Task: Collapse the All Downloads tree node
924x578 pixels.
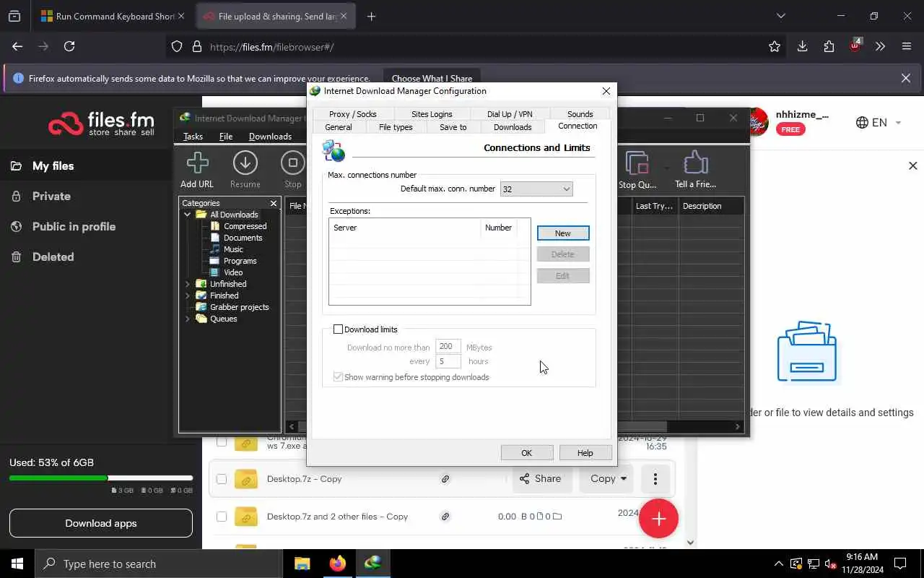Action: click(188, 215)
